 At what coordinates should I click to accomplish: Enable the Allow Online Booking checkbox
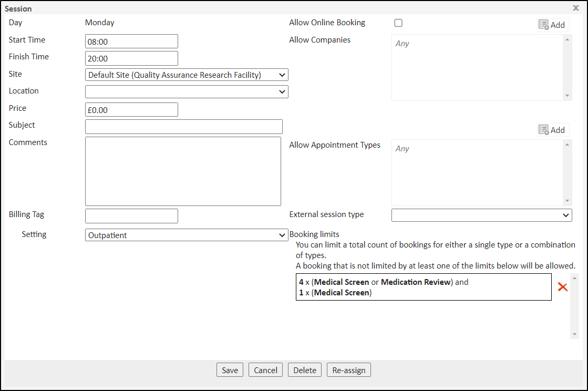[398, 23]
